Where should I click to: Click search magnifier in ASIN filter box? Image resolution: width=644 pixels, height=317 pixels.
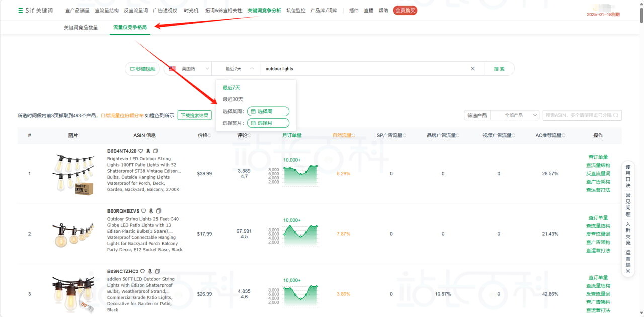615,115
